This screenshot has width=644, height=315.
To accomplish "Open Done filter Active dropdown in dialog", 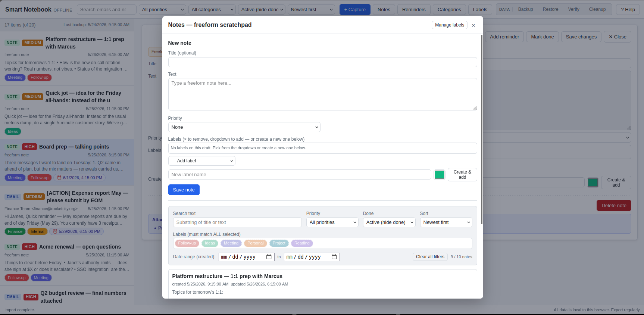I will point(389,222).
